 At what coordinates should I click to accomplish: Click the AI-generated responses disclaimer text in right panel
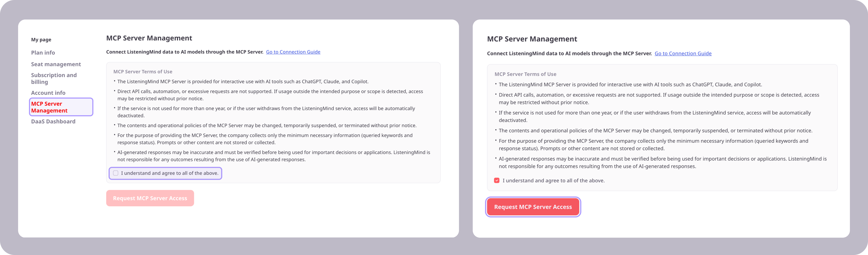tap(662, 163)
